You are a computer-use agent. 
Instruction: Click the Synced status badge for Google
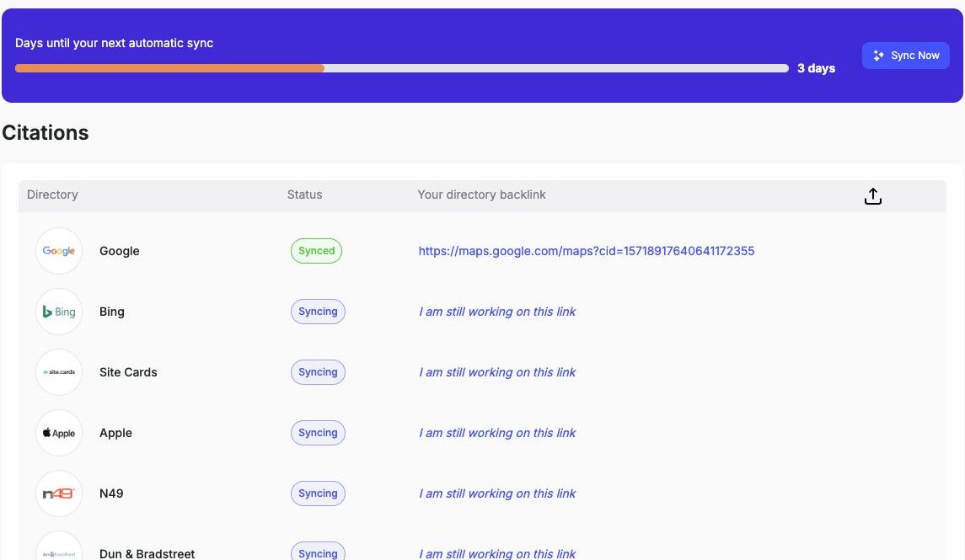[x=316, y=251]
